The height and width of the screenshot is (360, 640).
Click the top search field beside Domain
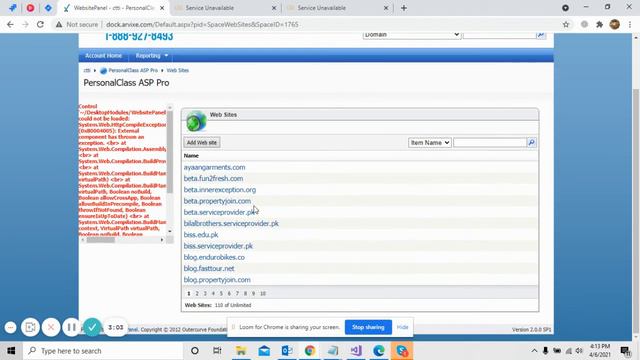[499, 35]
